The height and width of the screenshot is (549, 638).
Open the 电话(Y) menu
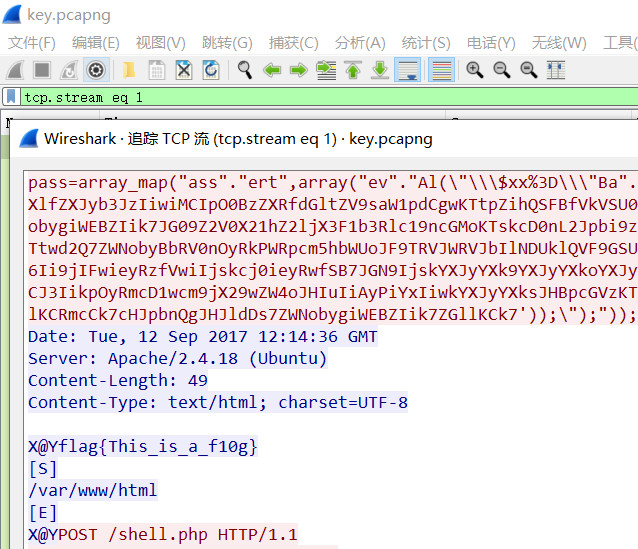491,43
